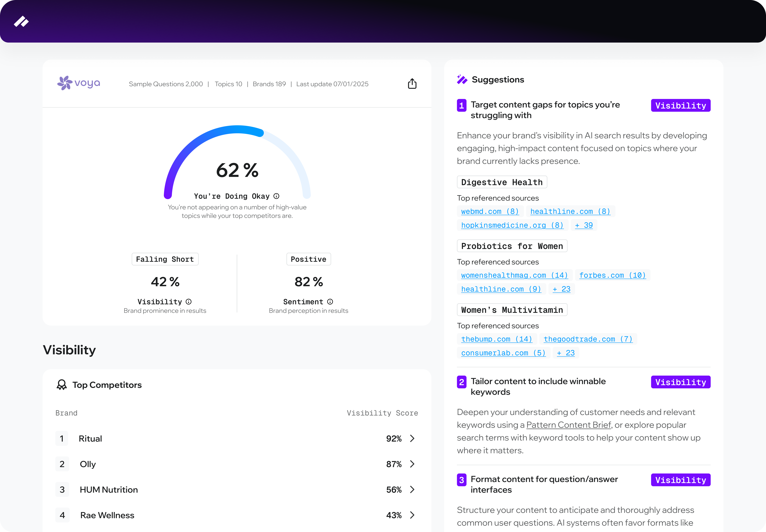Open HUM Nutrition details chevron

(412, 489)
